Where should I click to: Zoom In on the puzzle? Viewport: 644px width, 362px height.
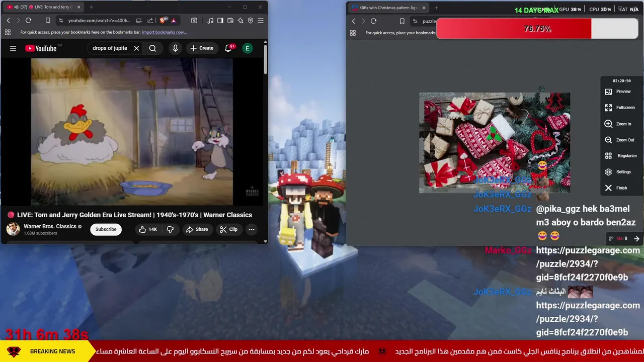618,124
